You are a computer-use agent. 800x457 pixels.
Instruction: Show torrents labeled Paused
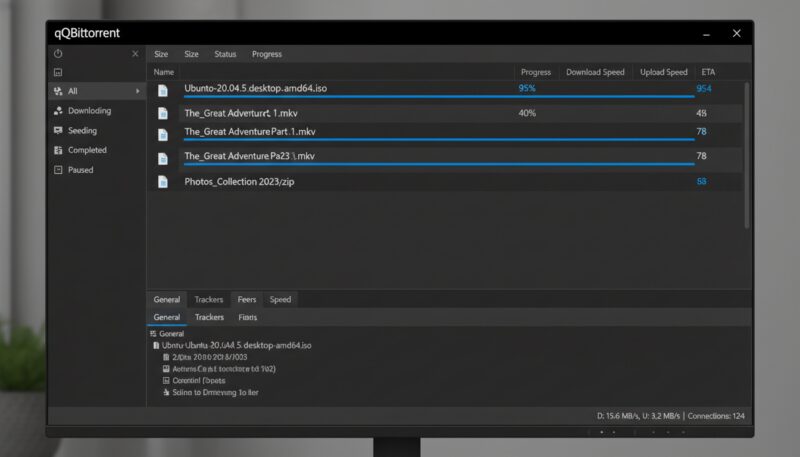[81, 170]
